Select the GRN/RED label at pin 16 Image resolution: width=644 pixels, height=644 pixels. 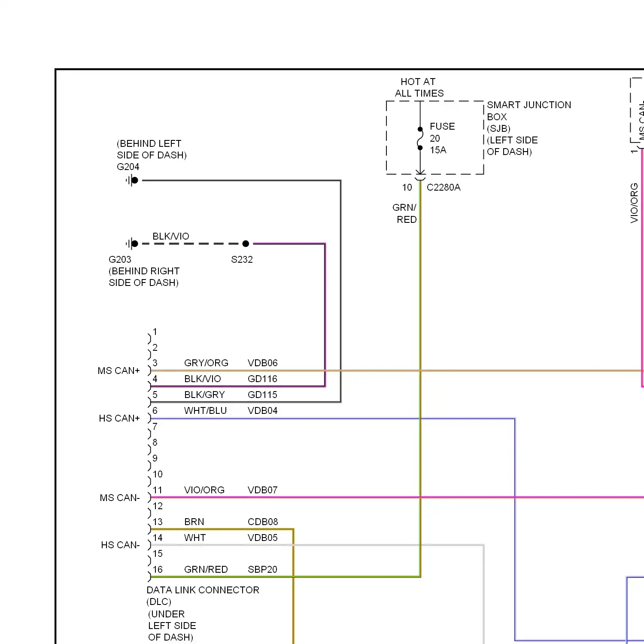click(206, 569)
